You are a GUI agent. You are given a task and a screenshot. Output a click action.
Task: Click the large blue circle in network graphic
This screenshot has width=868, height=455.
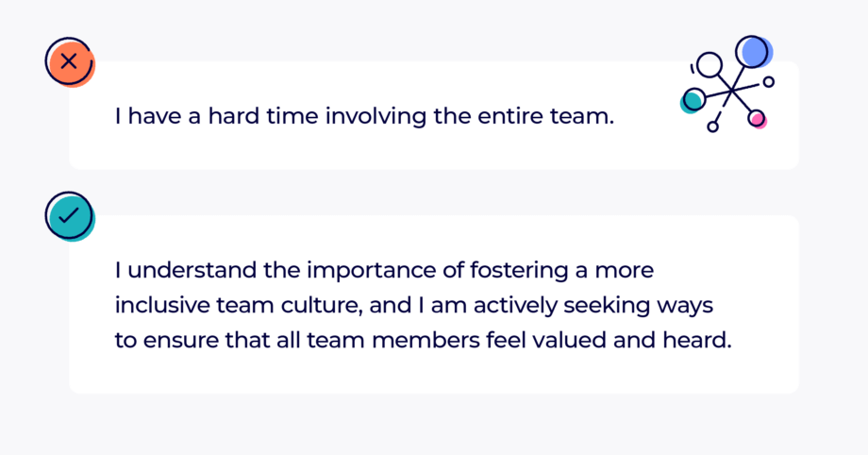click(x=753, y=51)
